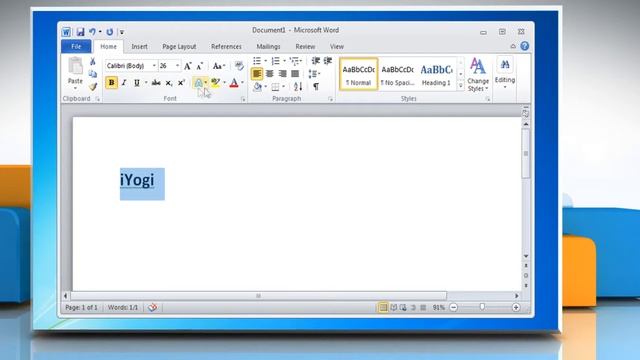Open the font size dropdown showing 26

click(x=177, y=66)
